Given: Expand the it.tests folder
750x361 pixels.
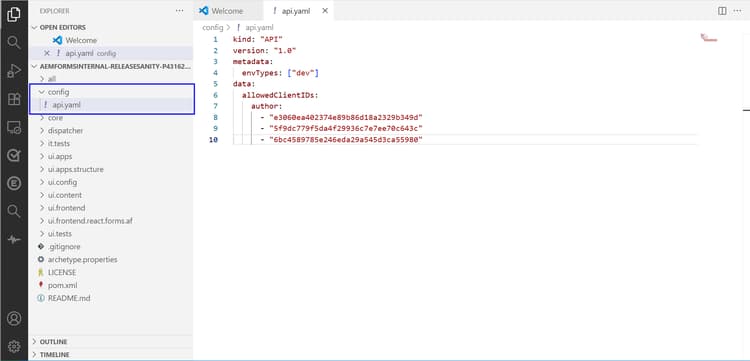Looking at the screenshot, I should click(x=111, y=143).
